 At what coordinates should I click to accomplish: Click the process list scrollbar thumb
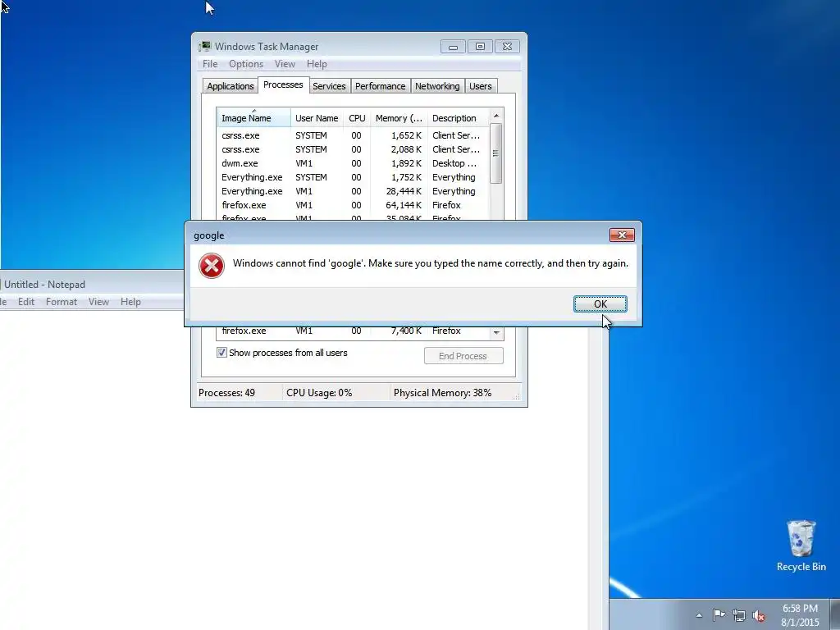496,153
